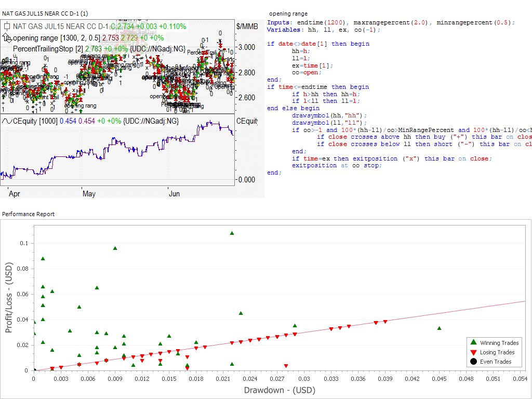The height and width of the screenshot is (399, 532).
Task: Click the 0.021 drawdown tick label
Action: [x=223, y=379]
